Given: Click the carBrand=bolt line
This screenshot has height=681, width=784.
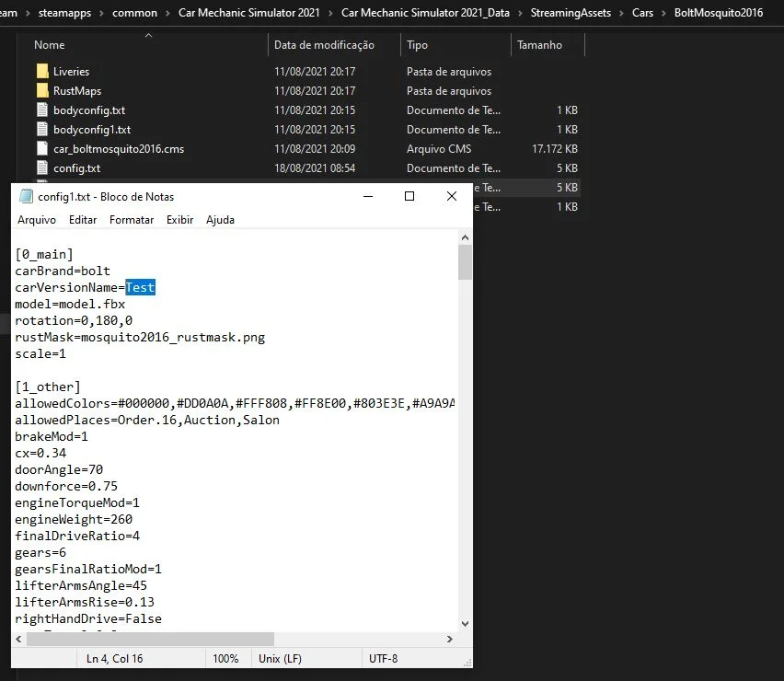Looking at the screenshot, I should click(63, 271).
